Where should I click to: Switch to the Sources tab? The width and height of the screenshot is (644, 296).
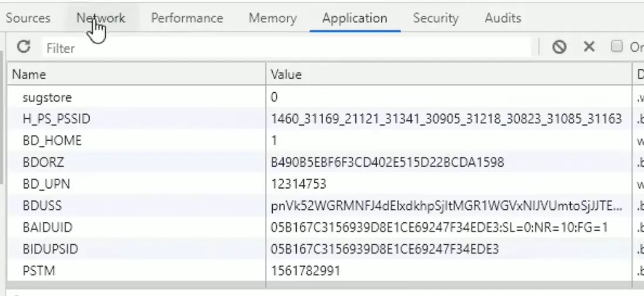coord(28,18)
